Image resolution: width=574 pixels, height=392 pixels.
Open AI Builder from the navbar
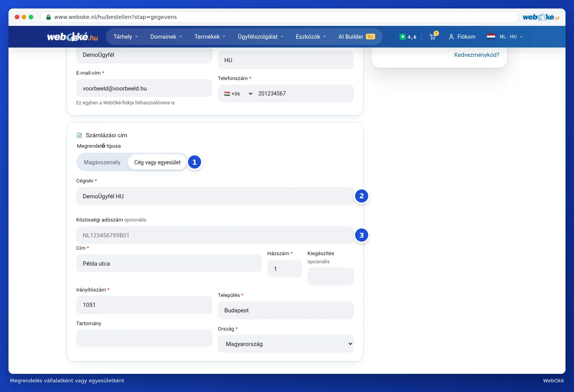coord(356,37)
